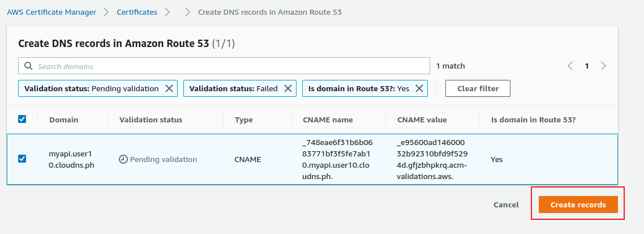
Task: Click the Pending validation status text
Action: [x=164, y=159]
